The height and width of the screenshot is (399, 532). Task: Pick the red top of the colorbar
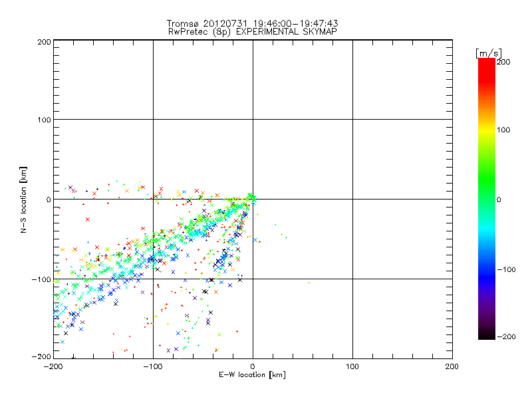tap(487, 62)
